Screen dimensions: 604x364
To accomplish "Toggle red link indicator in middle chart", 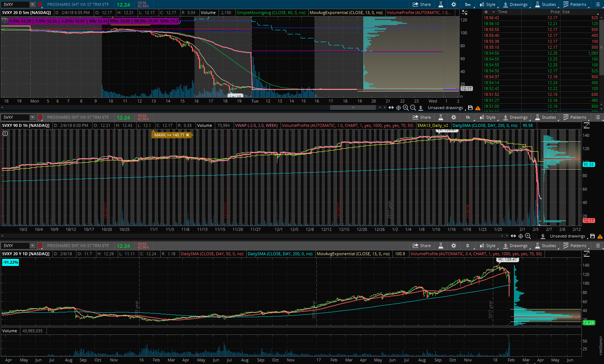I will 40,117.
